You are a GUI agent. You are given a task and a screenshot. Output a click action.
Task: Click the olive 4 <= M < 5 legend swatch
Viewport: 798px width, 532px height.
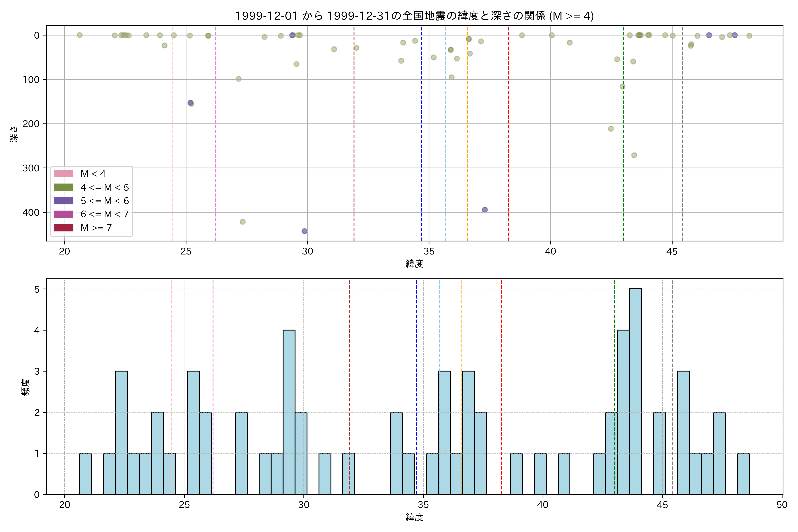point(63,187)
